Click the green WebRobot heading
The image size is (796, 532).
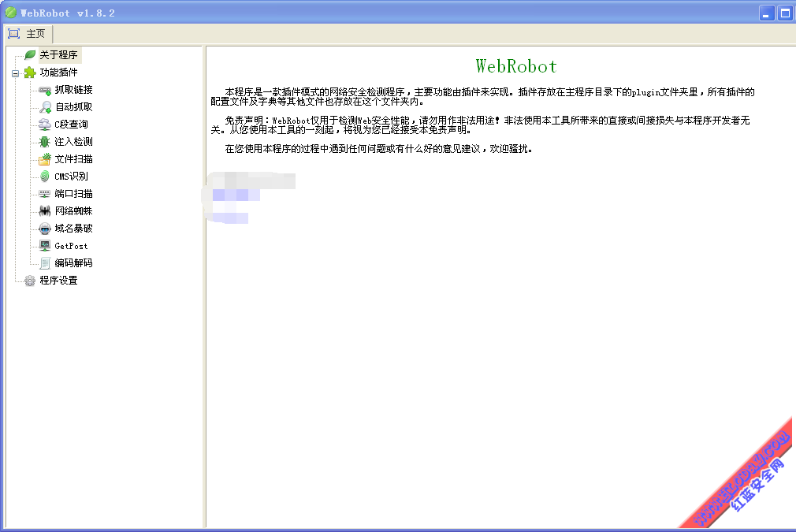click(x=515, y=66)
